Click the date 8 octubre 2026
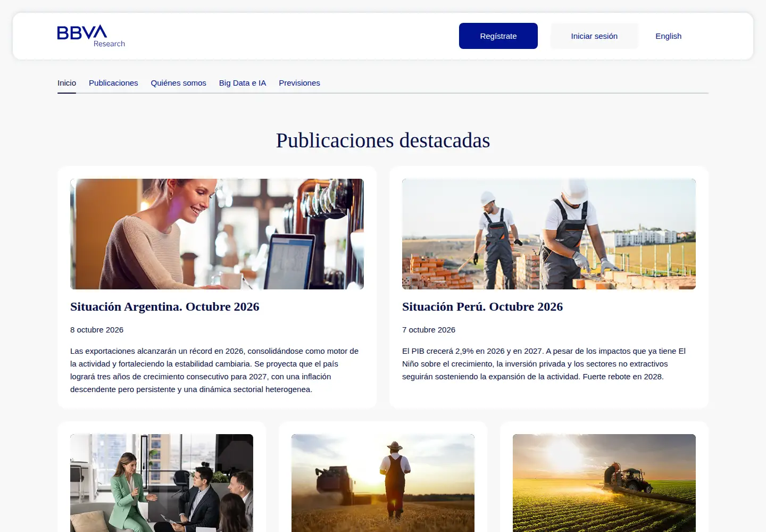The width and height of the screenshot is (766, 532). pos(97,330)
